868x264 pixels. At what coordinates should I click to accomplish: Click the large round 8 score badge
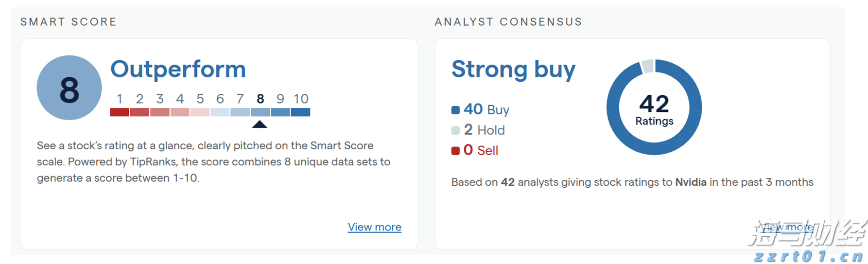pyautogui.click(x=69, y=88)
